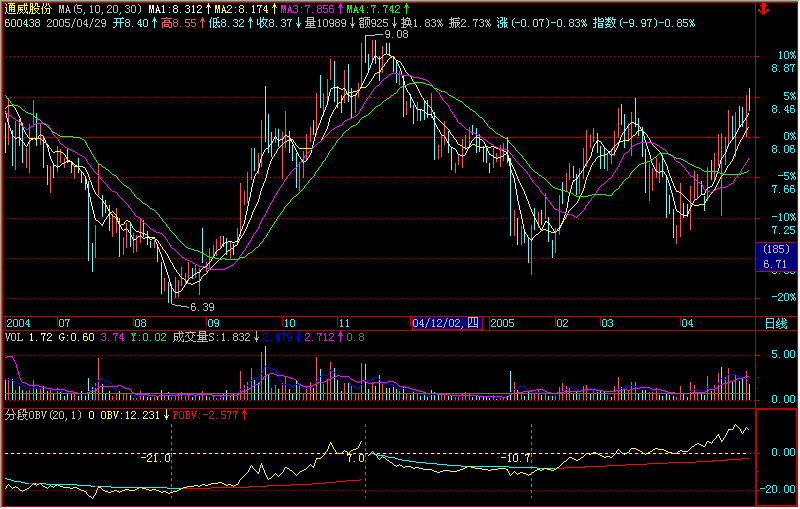800x509 pixels.
Task: Click the 8.06 price axis label
Action: click(x=783, y=149)
